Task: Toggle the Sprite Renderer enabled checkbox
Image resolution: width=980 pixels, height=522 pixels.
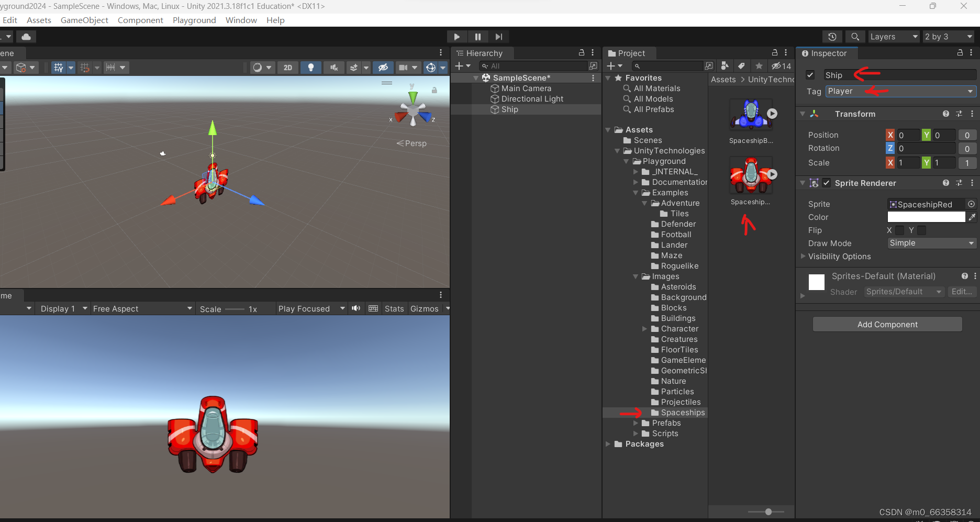Action: point(826,183)
